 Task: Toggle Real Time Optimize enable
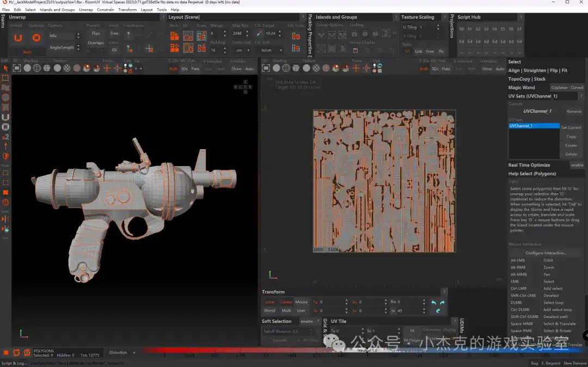click(577, 165)
